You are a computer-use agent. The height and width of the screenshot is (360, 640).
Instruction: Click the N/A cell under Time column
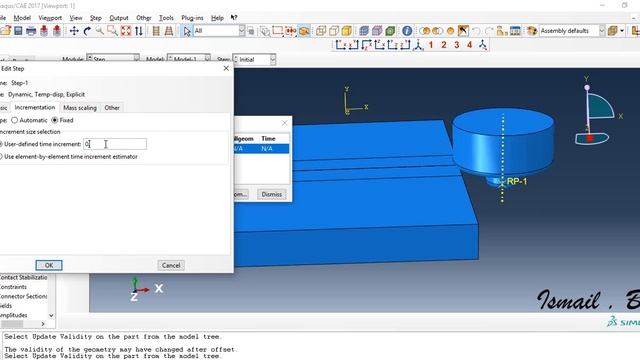(267, 149)
